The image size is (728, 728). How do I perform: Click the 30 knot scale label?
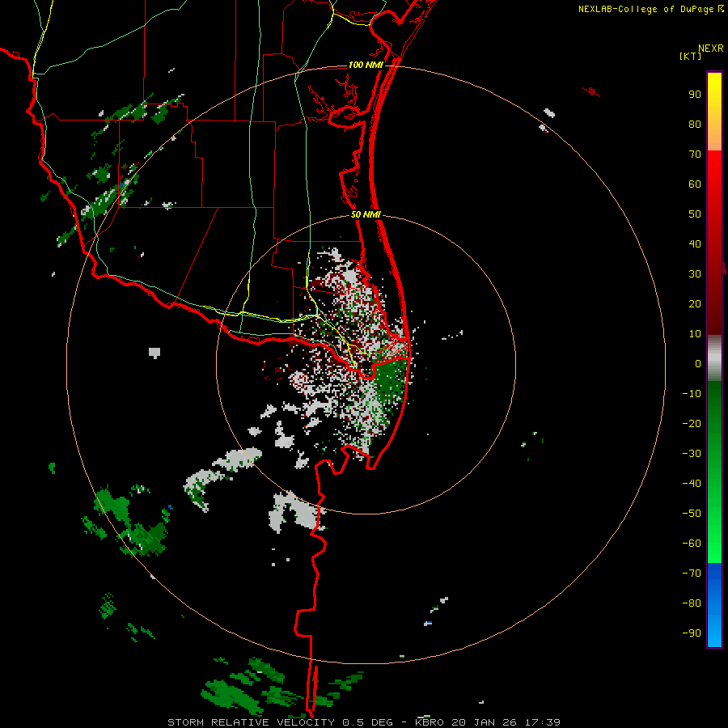(695, 274)
